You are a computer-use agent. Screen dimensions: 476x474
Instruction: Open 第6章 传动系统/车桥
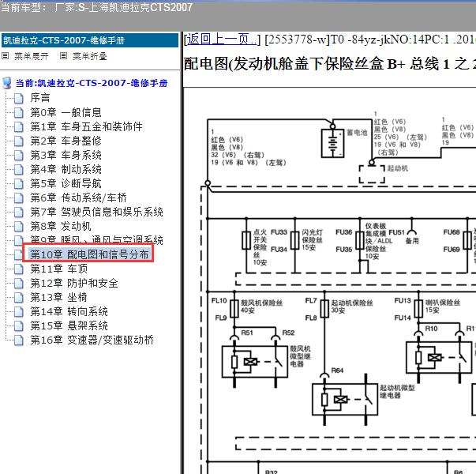pyautogui.click(x=78, y=197)
